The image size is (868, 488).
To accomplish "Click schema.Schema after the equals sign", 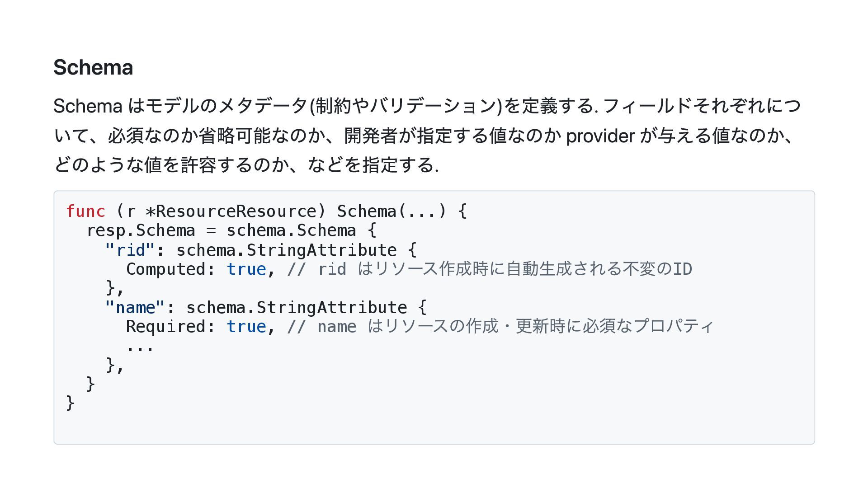I will (x=291, y=230).
